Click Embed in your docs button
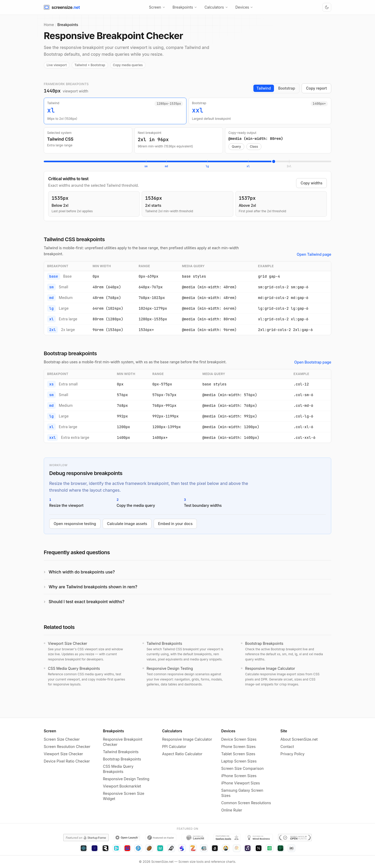The width and height of the screenshot is (375, 868). point(175,524)
